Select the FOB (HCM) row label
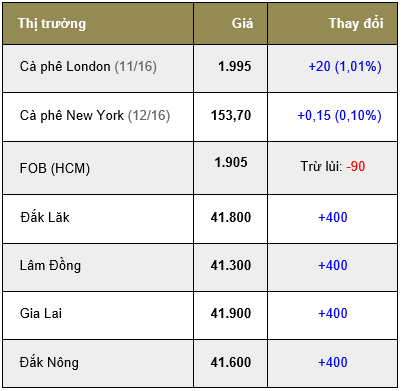The image size is (401, 391). point(55,168)
